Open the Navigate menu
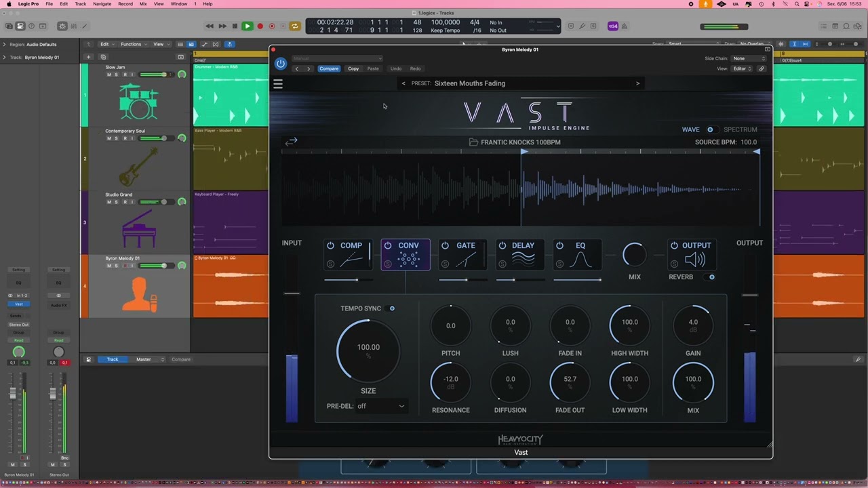 102,4
